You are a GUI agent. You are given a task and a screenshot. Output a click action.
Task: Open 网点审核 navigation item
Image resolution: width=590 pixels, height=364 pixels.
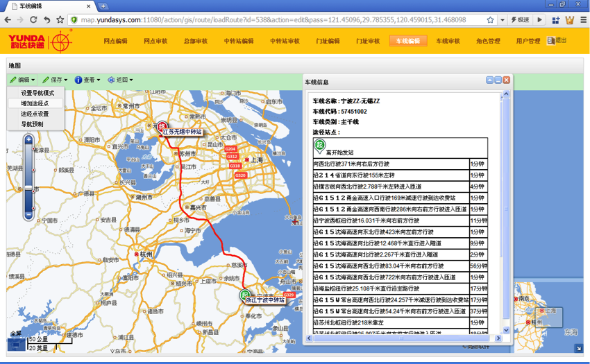click(155, 41)
